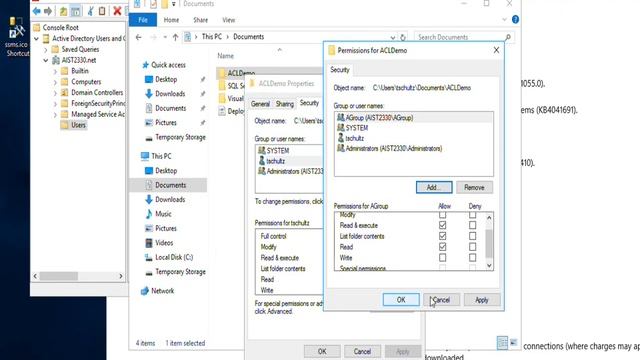Image resolution: width=640 pixels, height=360 pixels.
Task: Click the MMC toolbar Back arrow
Action: pos(37,11)
